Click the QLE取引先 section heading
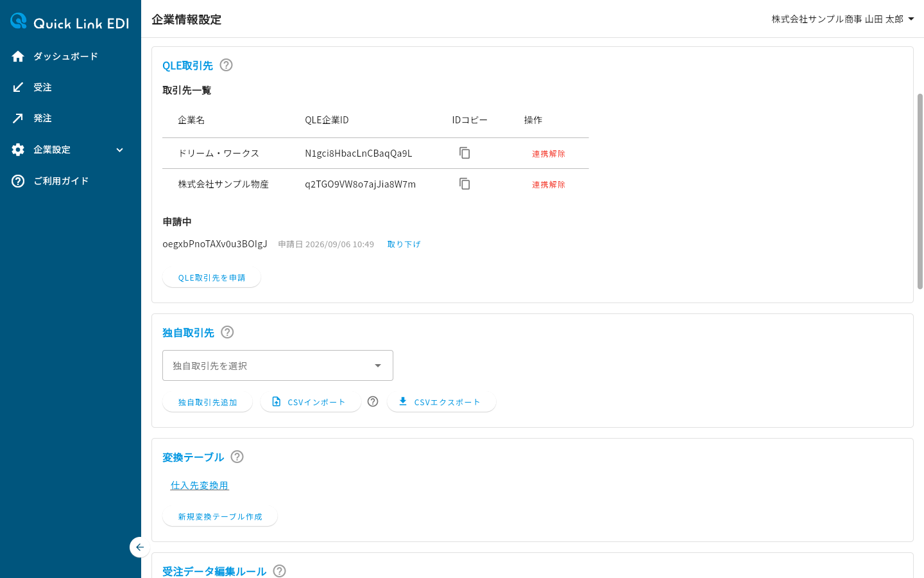The width and height of the screenshot is (924, 578). click(x=187, y=66)
